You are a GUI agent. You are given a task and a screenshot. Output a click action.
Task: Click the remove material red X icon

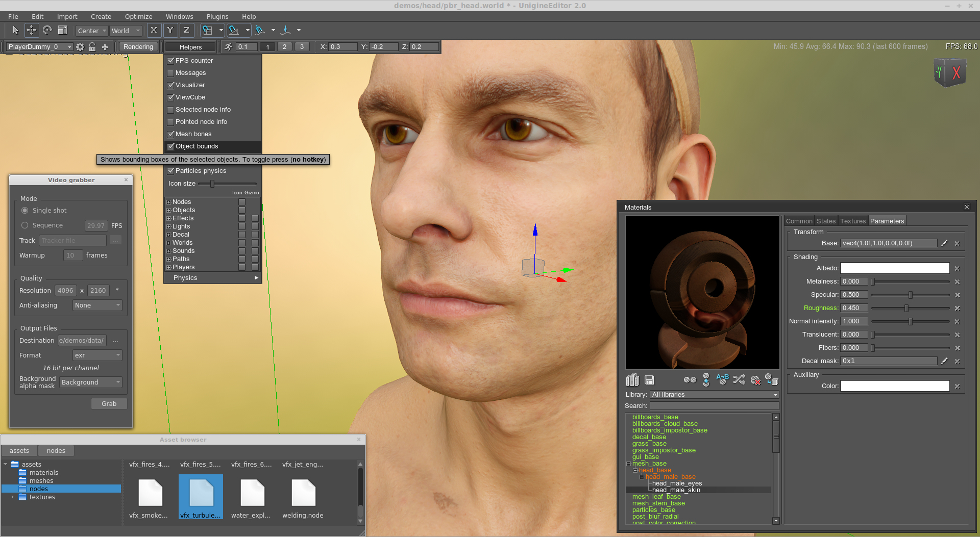(755, 380)
